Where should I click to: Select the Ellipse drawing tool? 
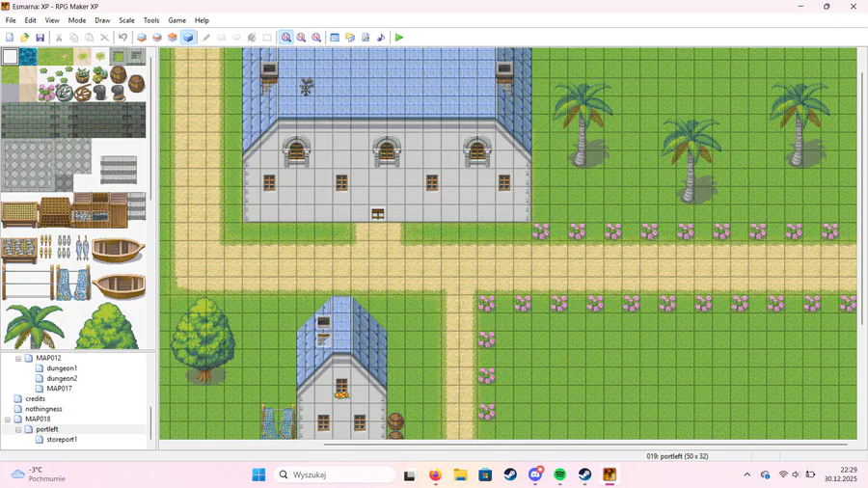pyautogui.click(x=237, y=38)
